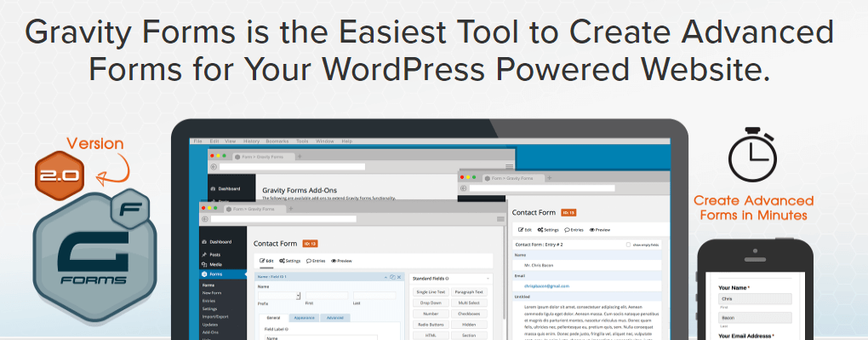
Task: Open the Media sidebar item
Action: tap(216, 264)
